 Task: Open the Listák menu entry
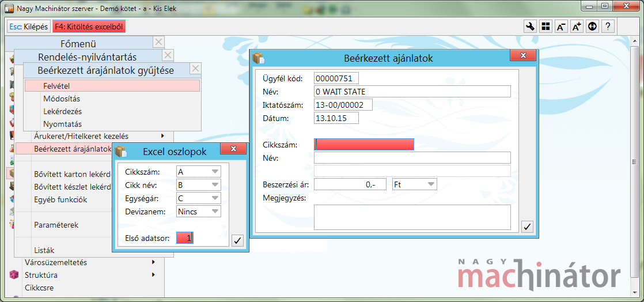tap(44, 250)
